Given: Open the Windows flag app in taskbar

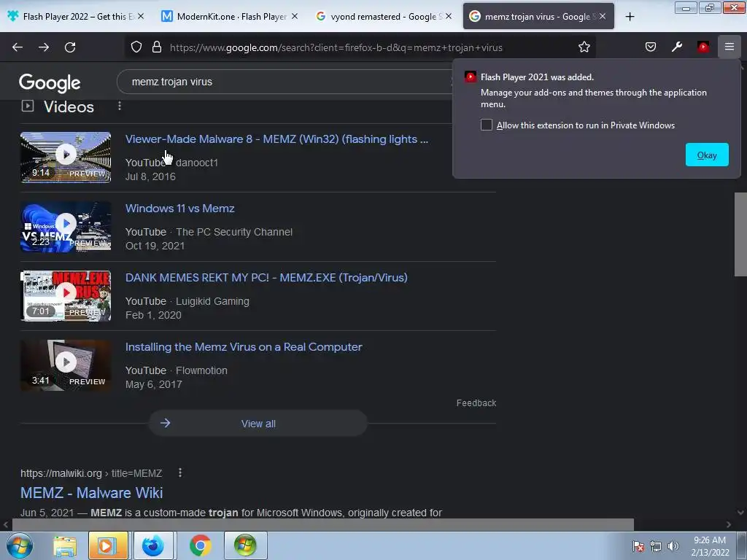Looking at the screenshot, I should point(245,545).
